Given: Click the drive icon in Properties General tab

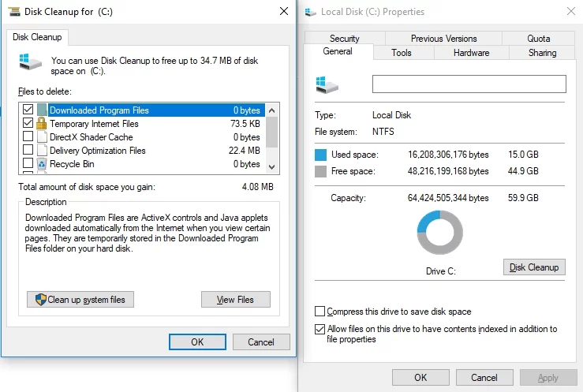Looking at the screenshot, I should 323,84.
